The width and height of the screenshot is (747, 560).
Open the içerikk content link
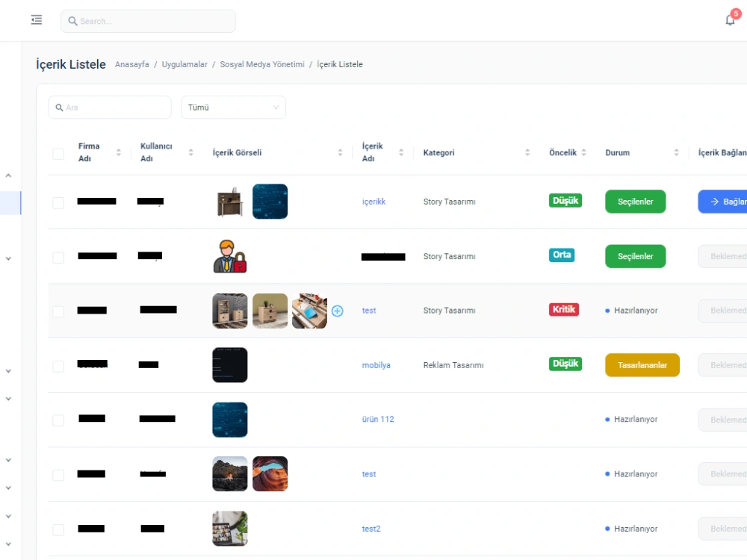coord(373,202)
